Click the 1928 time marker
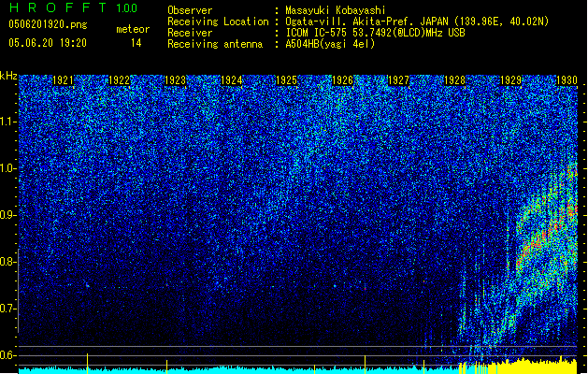This screenshot has height=374, width=588. pos(454,80)
